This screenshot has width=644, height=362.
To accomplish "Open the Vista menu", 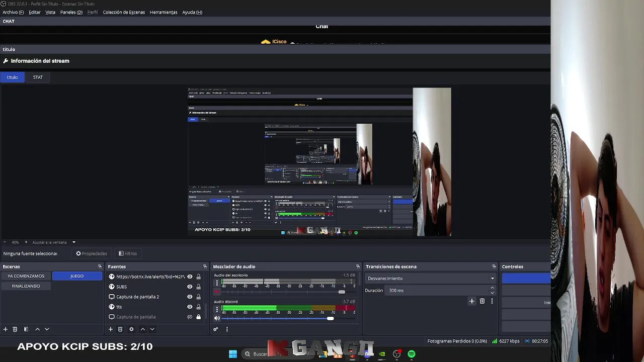I will [50, 12].
